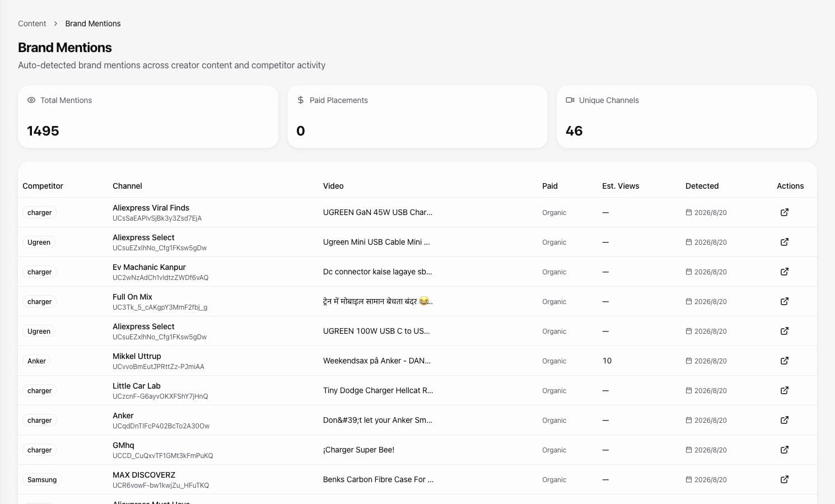Open external link for UGREEN 100W USB C video
The width and height of the screenshot is (835, 504).
tap(785, 331)
